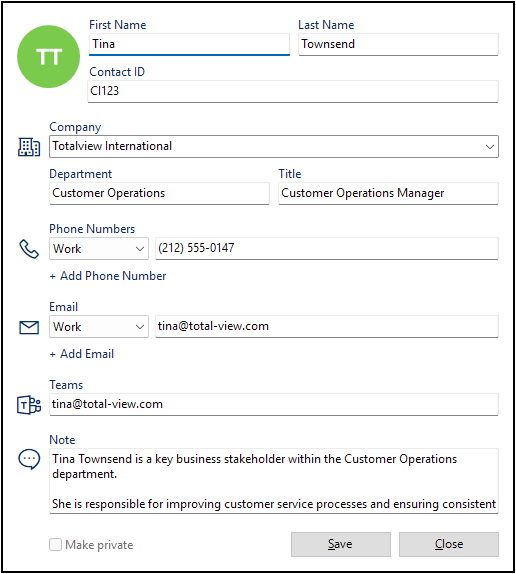
Task: Focus the First Name field containing Tina
Action: [x=189, y=44]
